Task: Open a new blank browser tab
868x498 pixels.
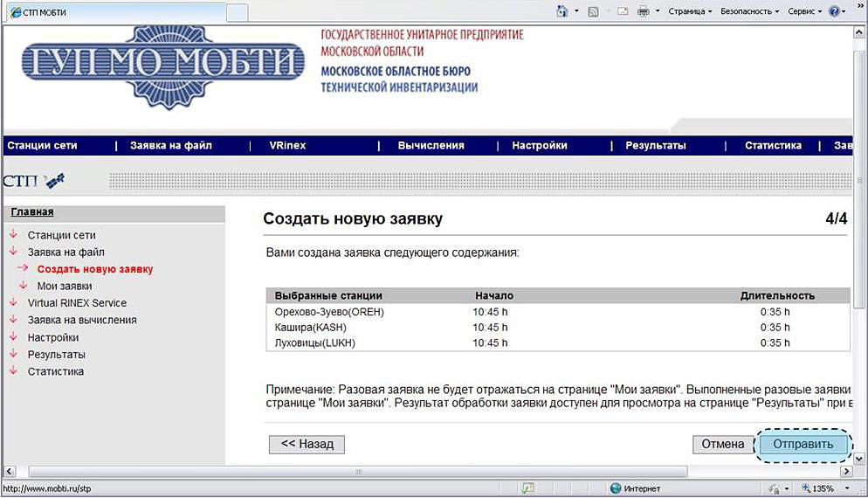Action: click(237, 13)
